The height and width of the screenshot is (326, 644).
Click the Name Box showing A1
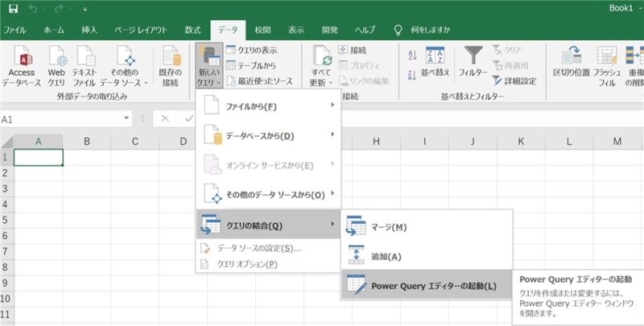coord(61,119)
